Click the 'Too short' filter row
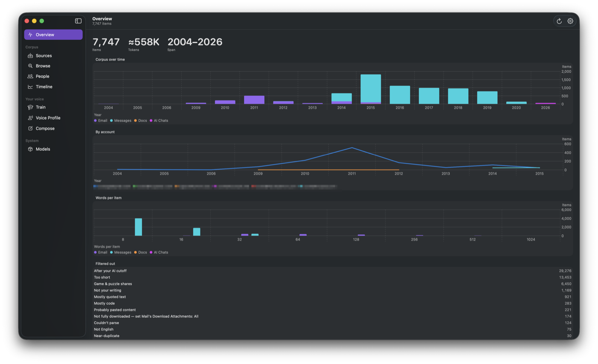 (333, 277)
